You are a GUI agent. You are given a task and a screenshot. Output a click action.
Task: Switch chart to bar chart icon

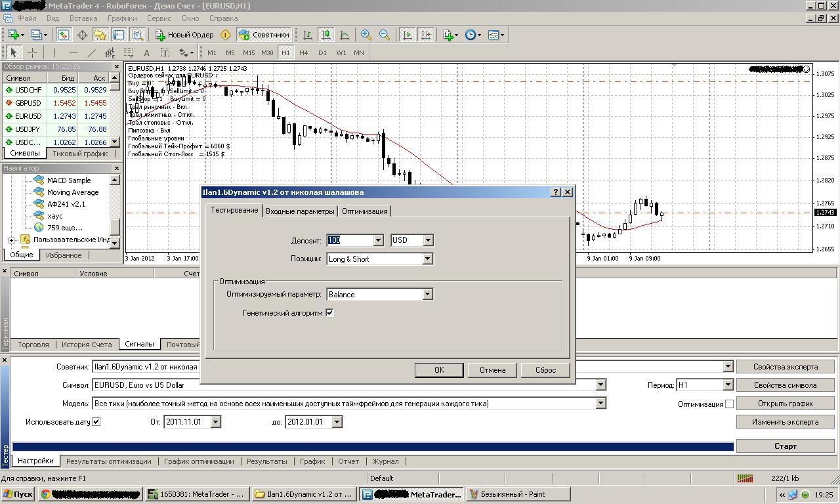pyautogui.click(x=307, y=35)
